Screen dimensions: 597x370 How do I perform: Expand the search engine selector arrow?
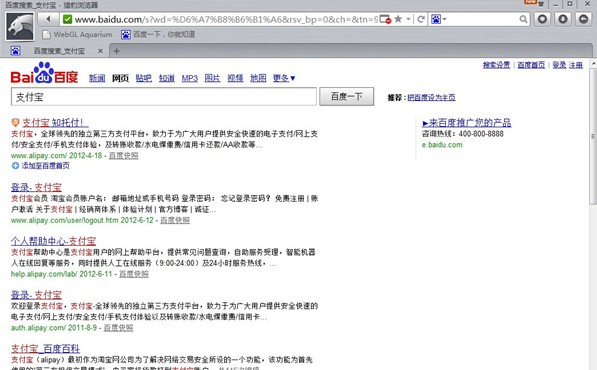tap(444, 19)
